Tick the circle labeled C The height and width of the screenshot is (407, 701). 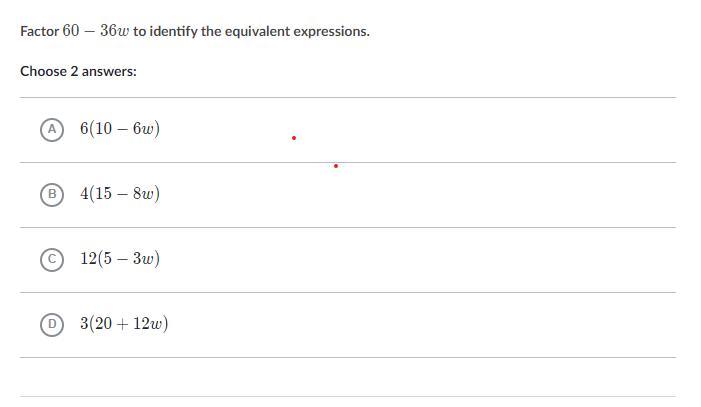[x=50, y=259]
